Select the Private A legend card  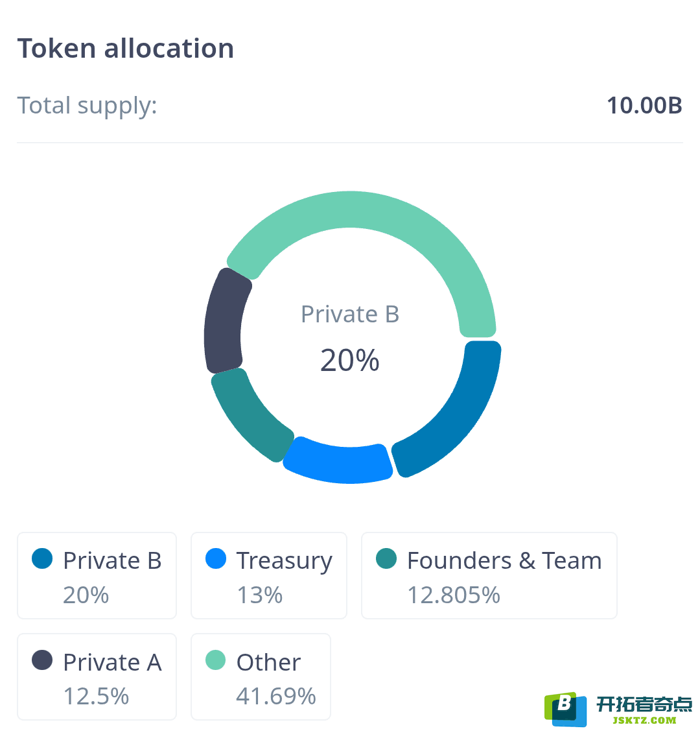coord(97,677)
